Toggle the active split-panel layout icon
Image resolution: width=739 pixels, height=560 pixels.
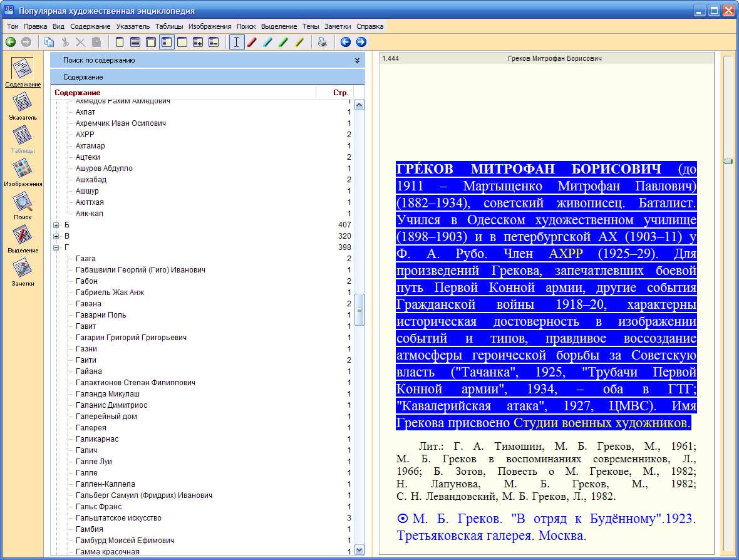click(167, 42)
